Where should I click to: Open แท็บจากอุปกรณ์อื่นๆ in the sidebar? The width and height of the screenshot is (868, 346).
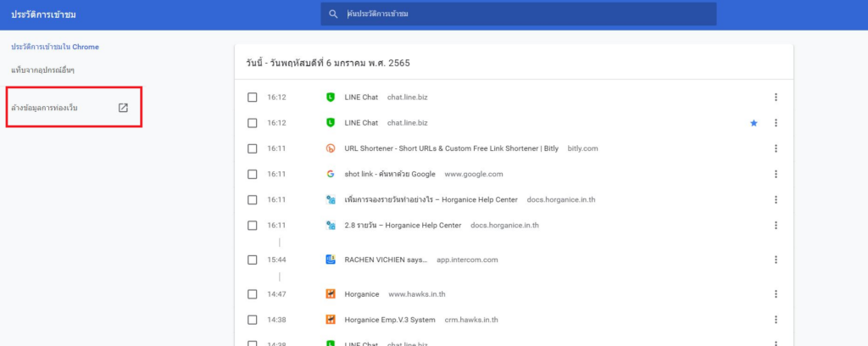pyautogui.click(x=42, y=70)
